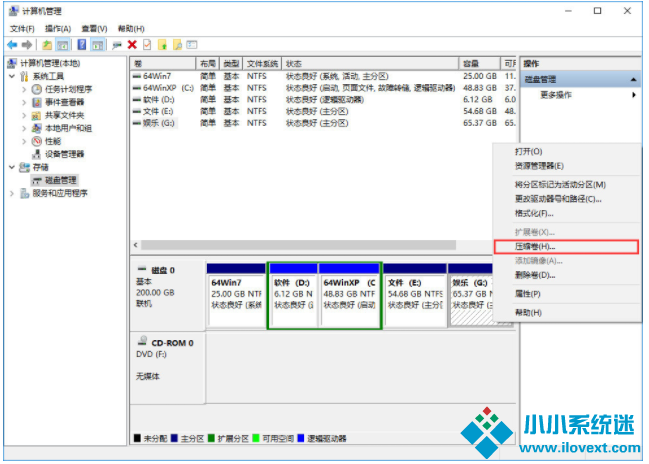Sort by the 文件系统 column header

pos(262,64)
